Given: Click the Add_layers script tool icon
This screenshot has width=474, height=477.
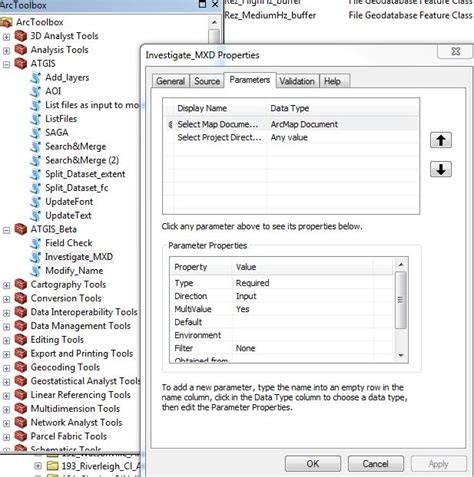Looking at the screenshot, I should click(x=35, y=78).
